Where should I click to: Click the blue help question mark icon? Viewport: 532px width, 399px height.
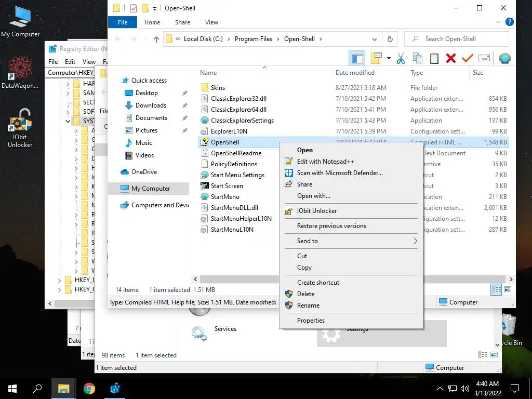pyautogui.click(x=509, y=22)
